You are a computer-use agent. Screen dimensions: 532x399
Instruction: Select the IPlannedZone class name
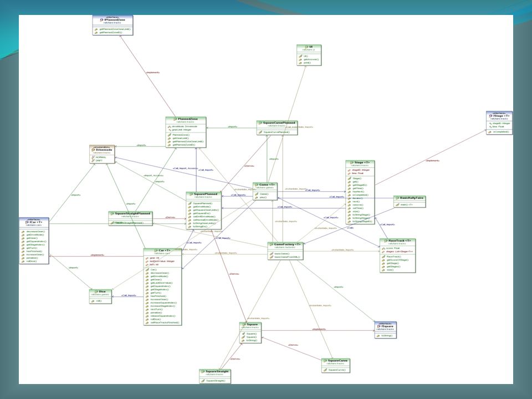[x=115, y=20]
